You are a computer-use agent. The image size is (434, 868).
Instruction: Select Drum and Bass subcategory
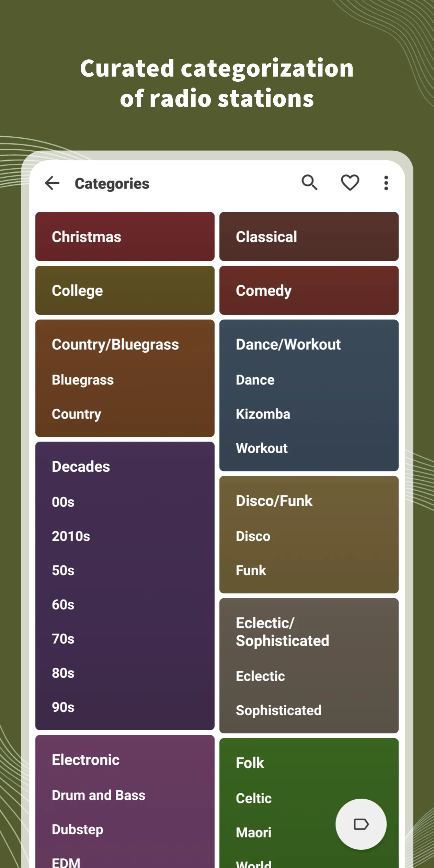99,795
